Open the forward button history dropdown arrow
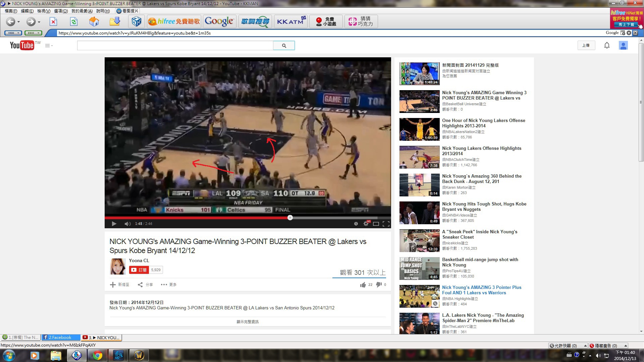The width and height of the screenshot is (644, 362). pyautogui.click(x=39, y=22)
